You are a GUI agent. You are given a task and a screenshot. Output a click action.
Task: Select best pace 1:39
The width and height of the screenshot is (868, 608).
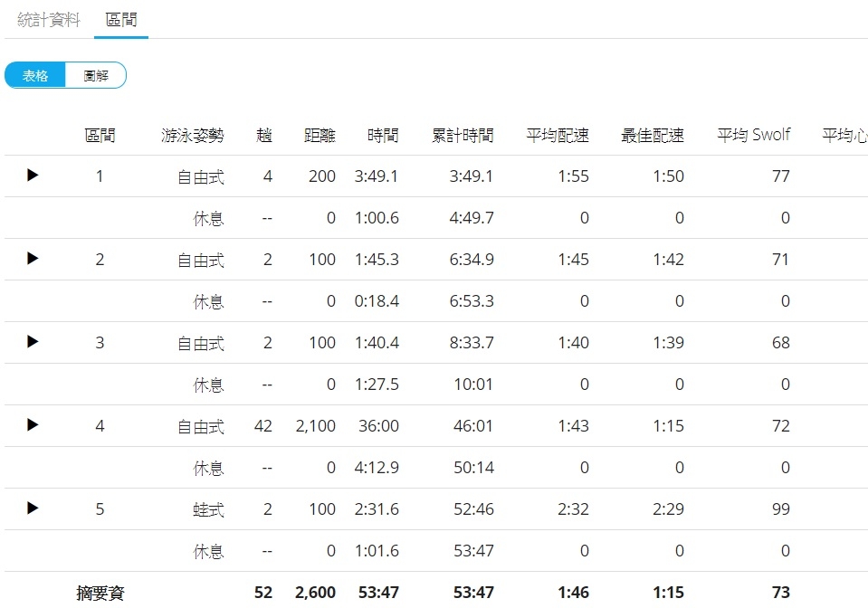(669, 343)
